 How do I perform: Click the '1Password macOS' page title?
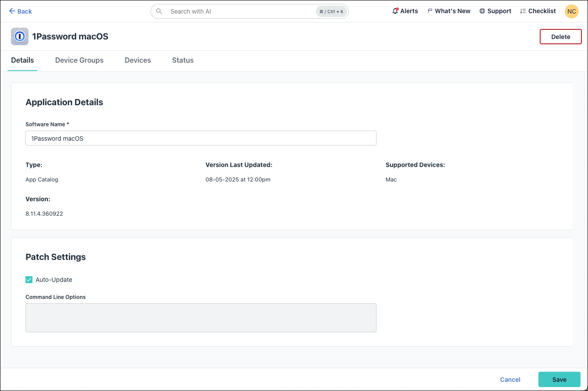tap(70, 36)
